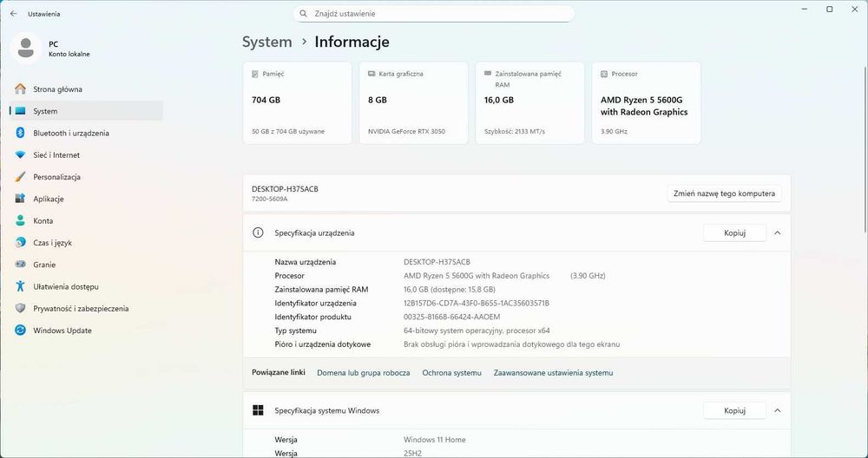This screenshot has width=868, height=458.
Task: Open Zaawansowane ustawienia systemu link
Action: [x=553, y=373]
